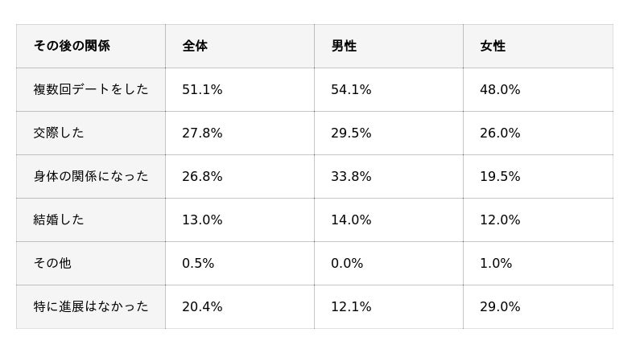Viewport: 644px width, 353px height.
Task: Select the 全体 column header
Action: click(240, 46)
